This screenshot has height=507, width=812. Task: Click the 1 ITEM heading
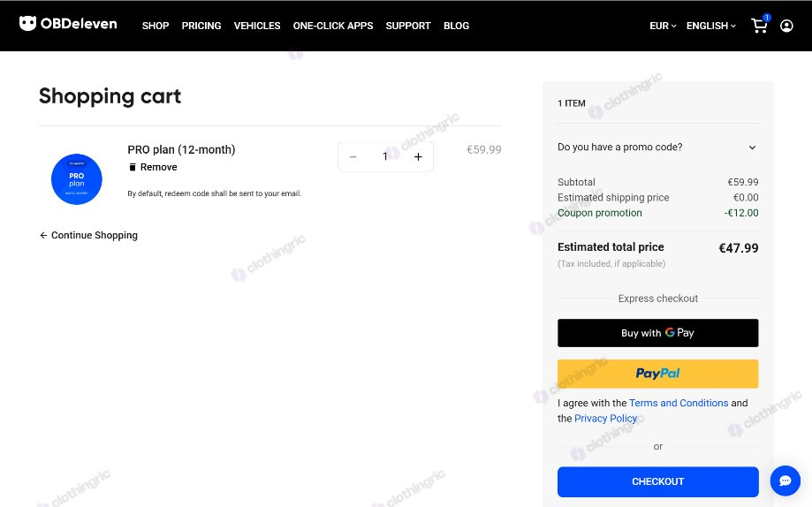(571, 103)
